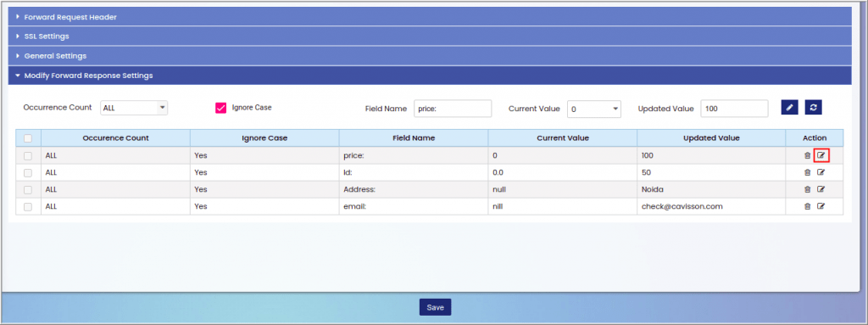Click into the Field Name input

[453, 109]
